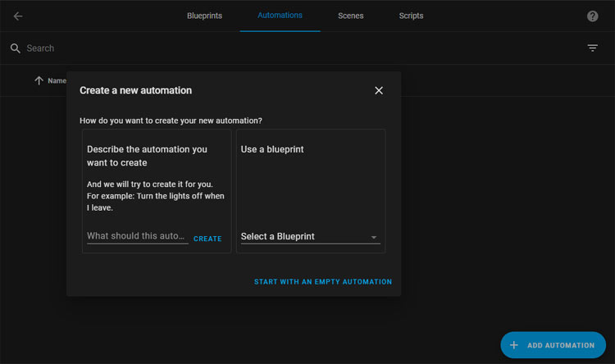Click the plus icon on Add Automation
615x364 pixels.
pos(514,345)
